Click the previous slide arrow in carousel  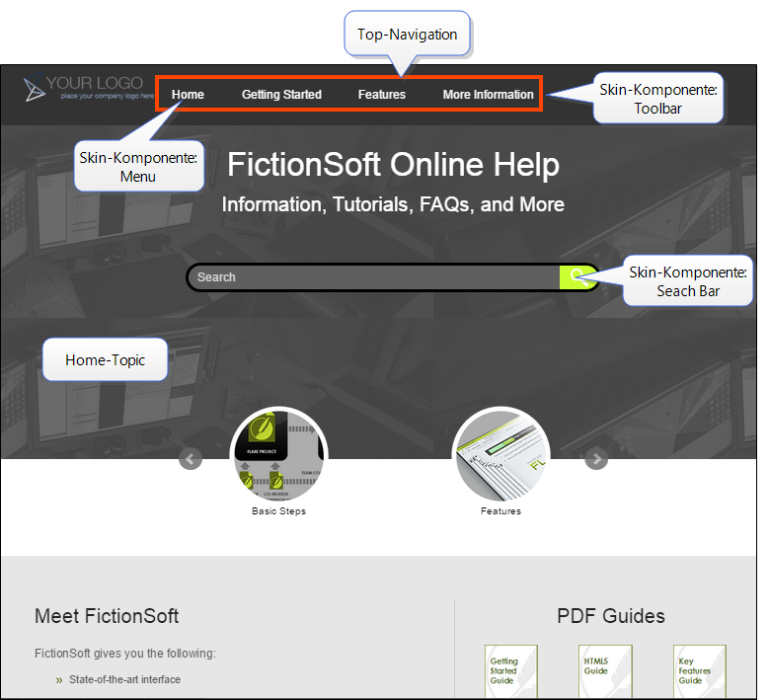click(x=191, y=459)
